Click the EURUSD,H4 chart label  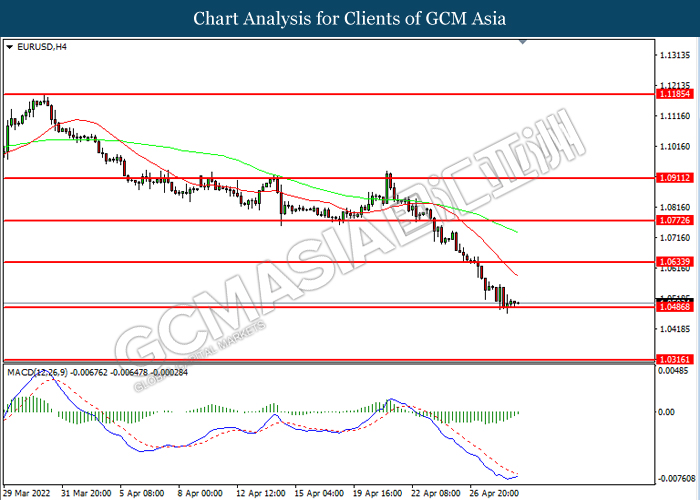pyautogui.click(x=42, y=47)
